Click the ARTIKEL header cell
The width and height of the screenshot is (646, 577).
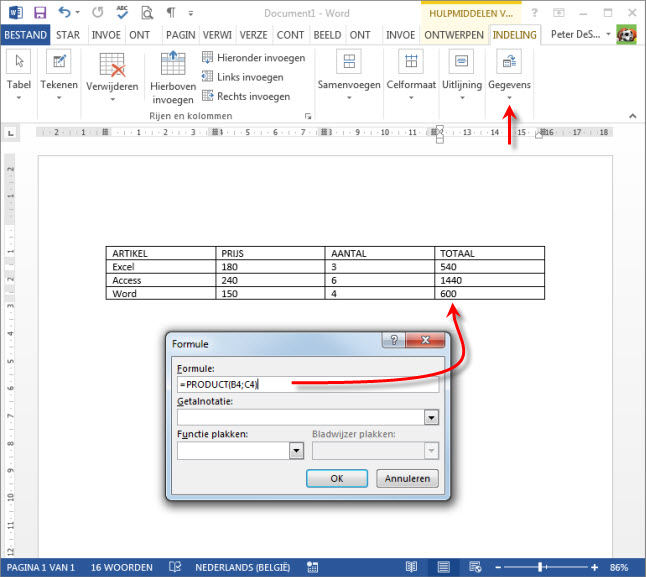(x=161, y=253)
